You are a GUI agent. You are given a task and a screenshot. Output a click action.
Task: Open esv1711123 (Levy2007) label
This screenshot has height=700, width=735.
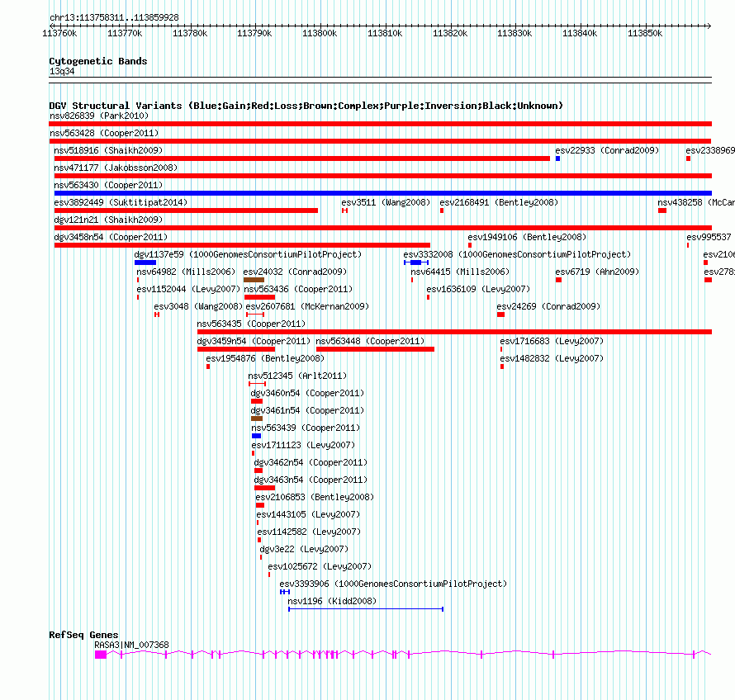coord(303,445)
